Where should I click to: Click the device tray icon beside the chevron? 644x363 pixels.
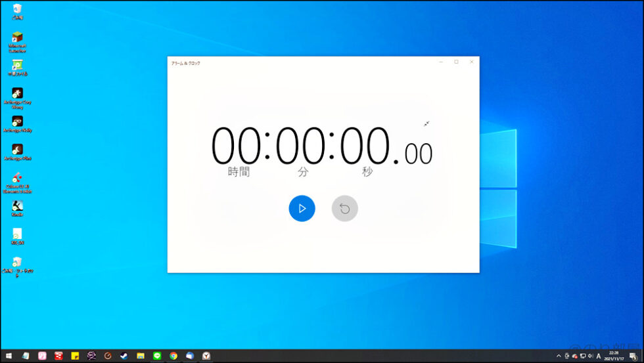[x=566, y=356]
